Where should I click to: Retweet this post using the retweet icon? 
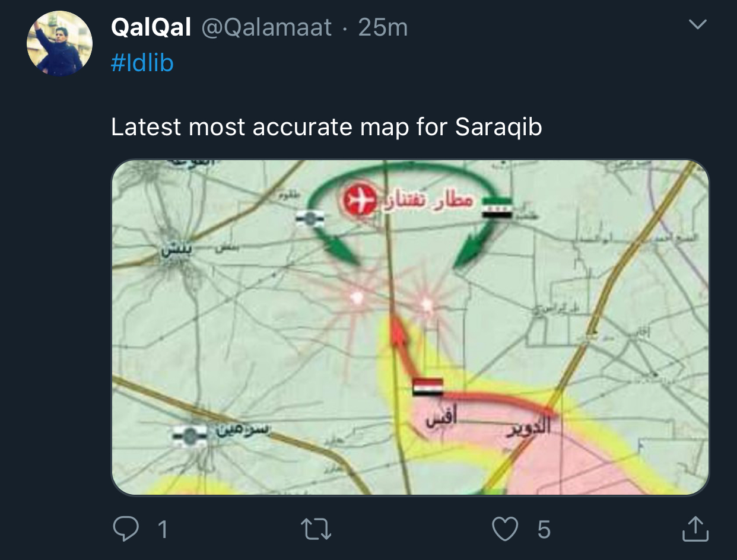tap(316, 529)
